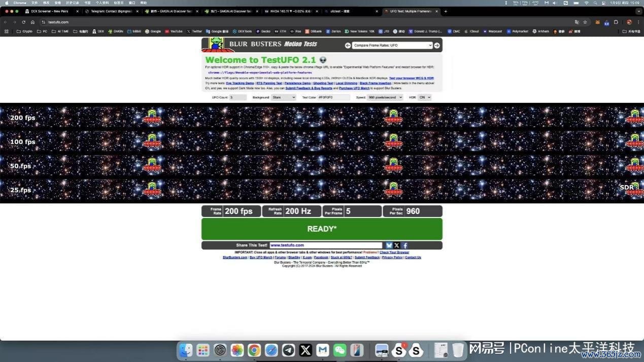Open the Speed pixels/second dropdown
644x362 pixels.
coord(385,97)
